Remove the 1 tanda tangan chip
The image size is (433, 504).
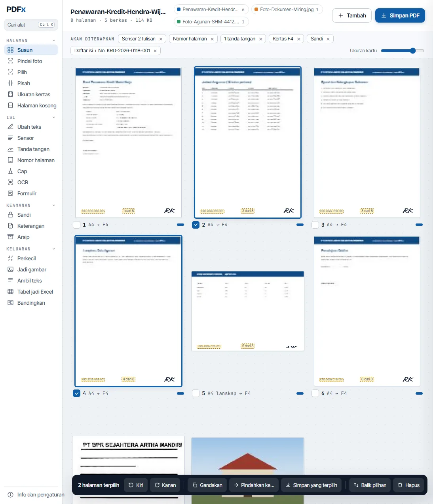pos(260,39)
